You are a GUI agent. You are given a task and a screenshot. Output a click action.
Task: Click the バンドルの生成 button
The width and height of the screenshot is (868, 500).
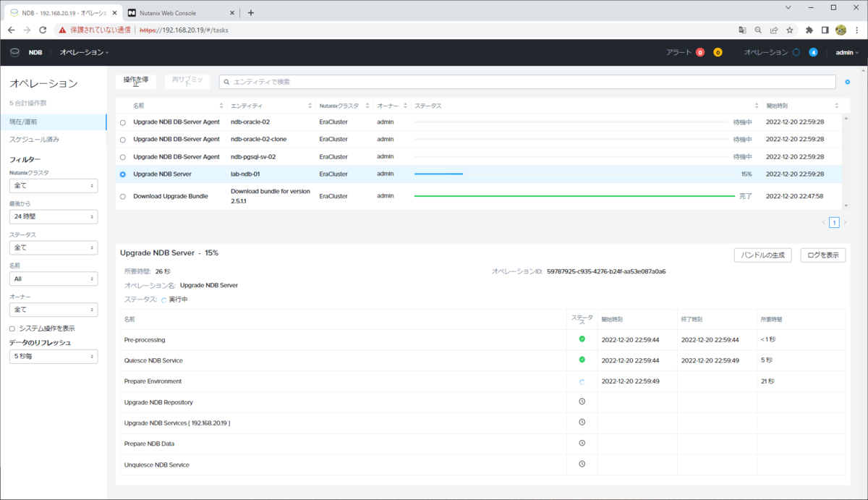pyautogui.click(x=763, y=255)
